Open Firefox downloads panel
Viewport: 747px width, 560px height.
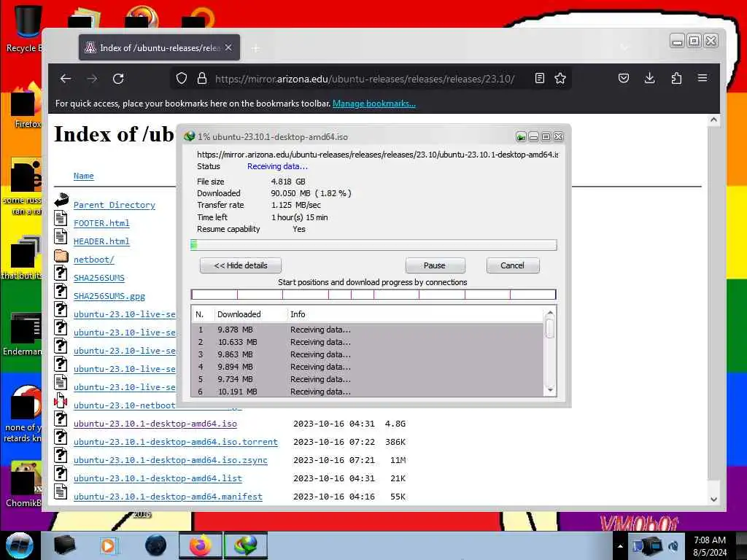649,78
